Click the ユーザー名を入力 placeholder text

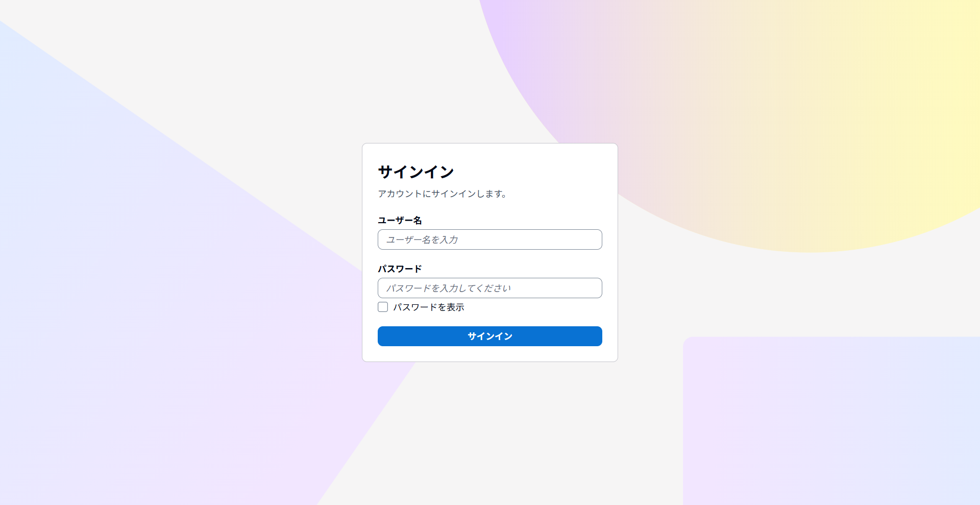tap(422, 239)
